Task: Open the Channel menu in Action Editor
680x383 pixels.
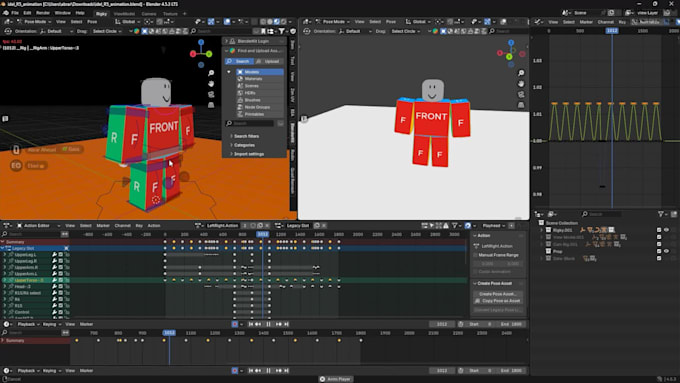Action: point(122,226)
